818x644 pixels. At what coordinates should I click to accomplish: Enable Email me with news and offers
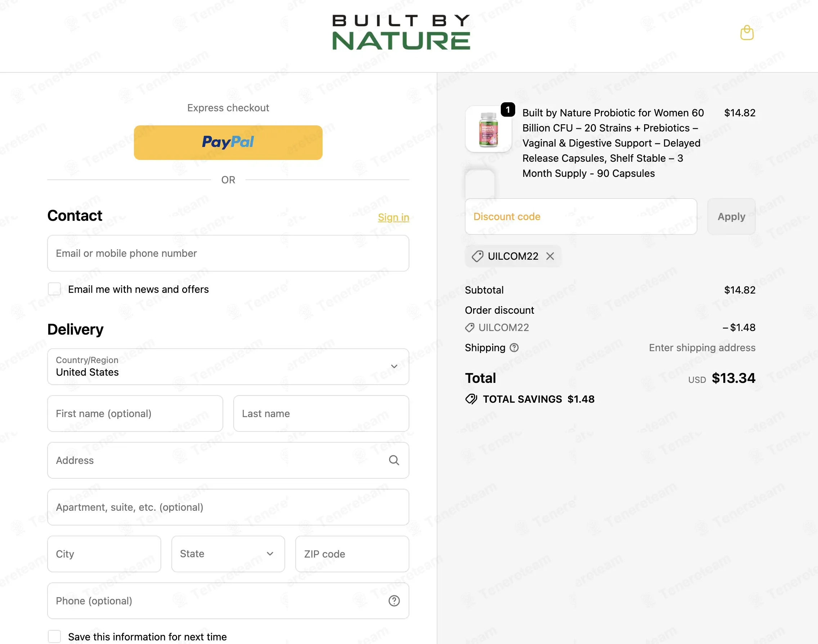click(x=54, y=289)
